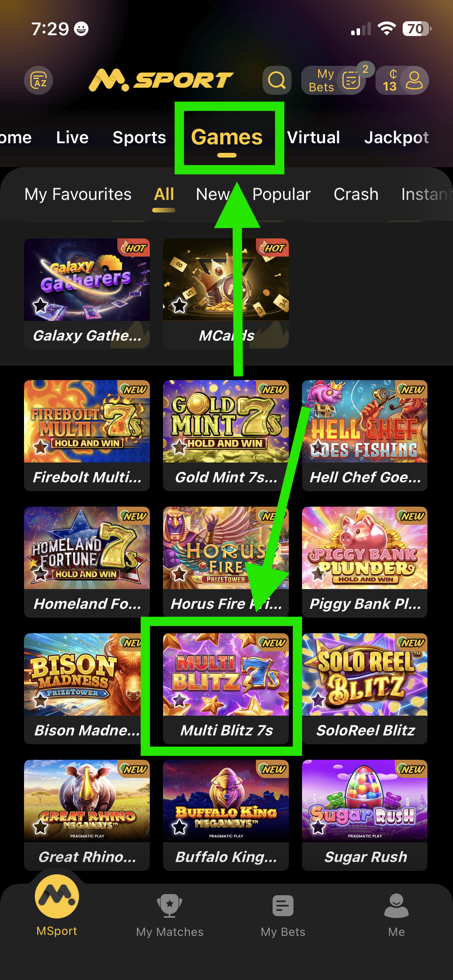This screenshot has width=453, height=980.
Task: Tap the search magnifier icon
Action: [277, 80]
